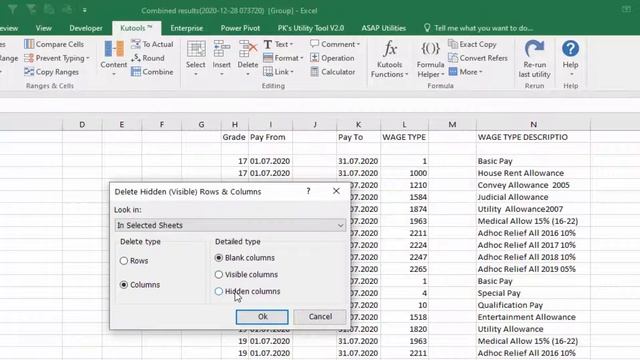Viewport: 640px width, 360px height.
Task: Open the Content conversion tool
Action: (113, 58)
